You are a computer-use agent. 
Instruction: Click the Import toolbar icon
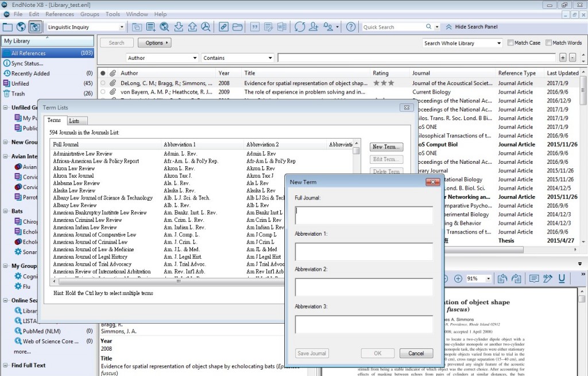tap(179, 27)
